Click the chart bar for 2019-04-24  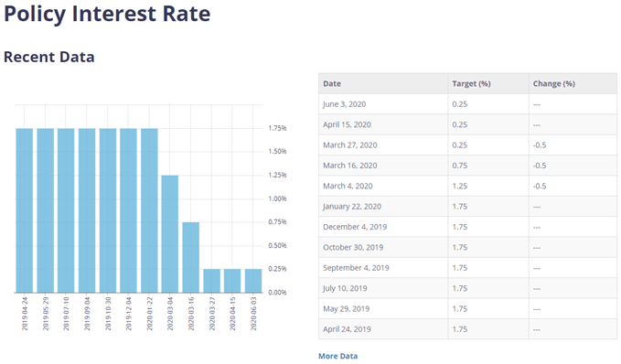pyautogui.click(x=25, y=210)
